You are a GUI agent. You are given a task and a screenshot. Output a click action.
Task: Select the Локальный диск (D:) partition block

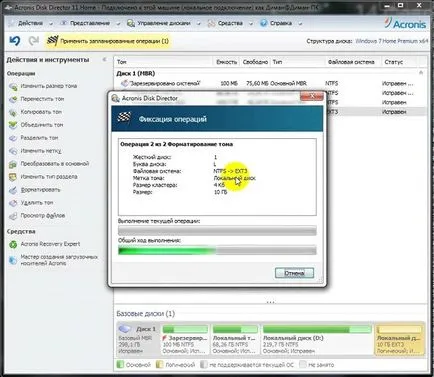[x=317, y=339]
